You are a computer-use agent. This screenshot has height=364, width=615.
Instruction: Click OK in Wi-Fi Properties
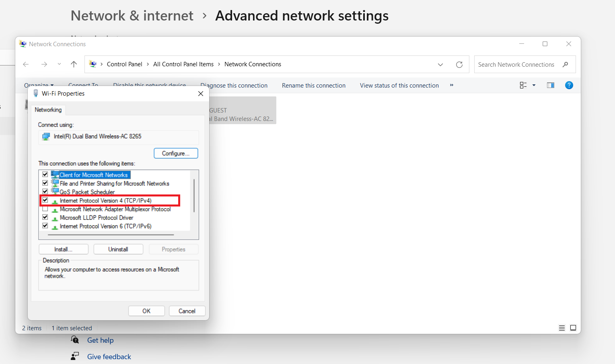coord(146,311)
